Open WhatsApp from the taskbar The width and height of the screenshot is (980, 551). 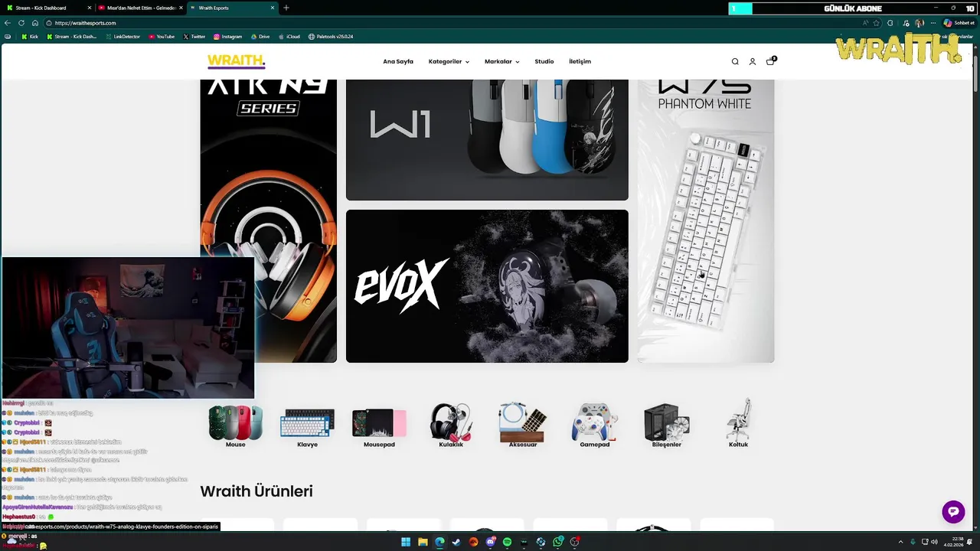coord(557,542)
